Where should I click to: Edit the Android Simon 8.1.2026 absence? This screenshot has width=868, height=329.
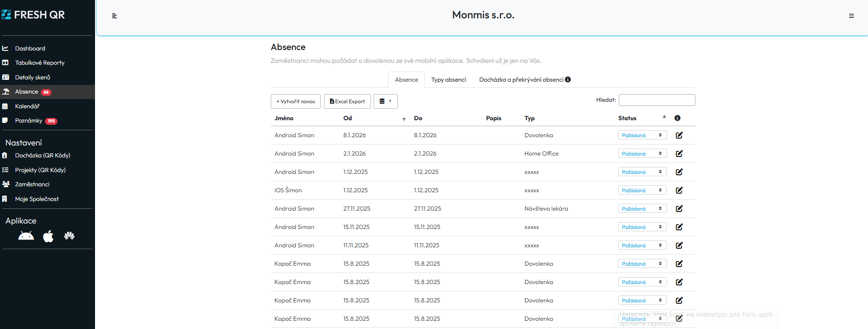pos(679,135)
